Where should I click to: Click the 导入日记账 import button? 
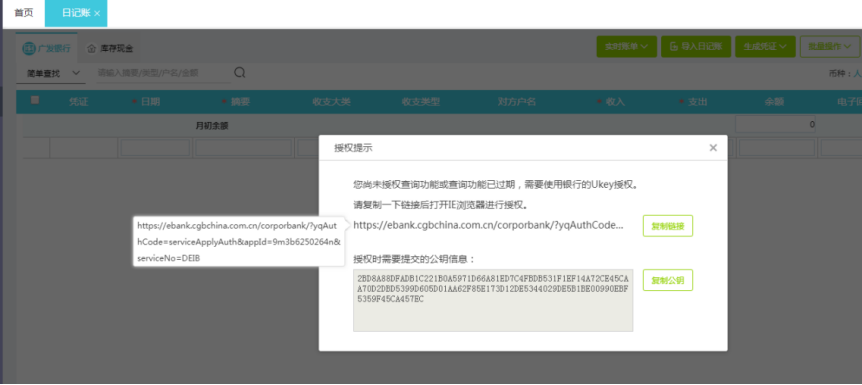[x=695, y=47]
